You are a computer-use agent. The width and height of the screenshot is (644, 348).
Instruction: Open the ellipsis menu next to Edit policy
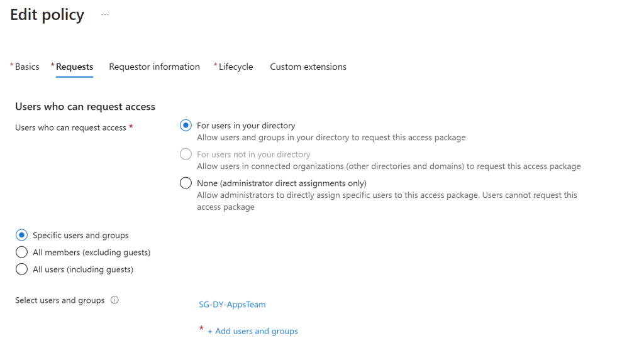click(x=105, y=15)
